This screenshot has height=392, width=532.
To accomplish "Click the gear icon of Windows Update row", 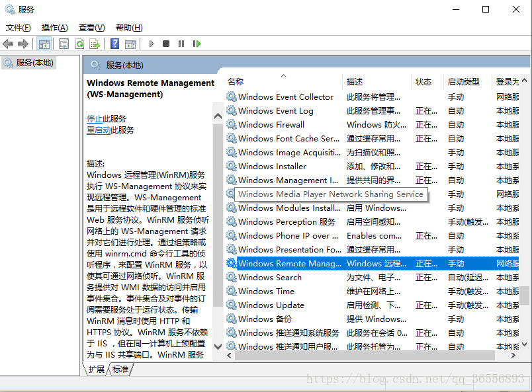I will coord(232,305).
